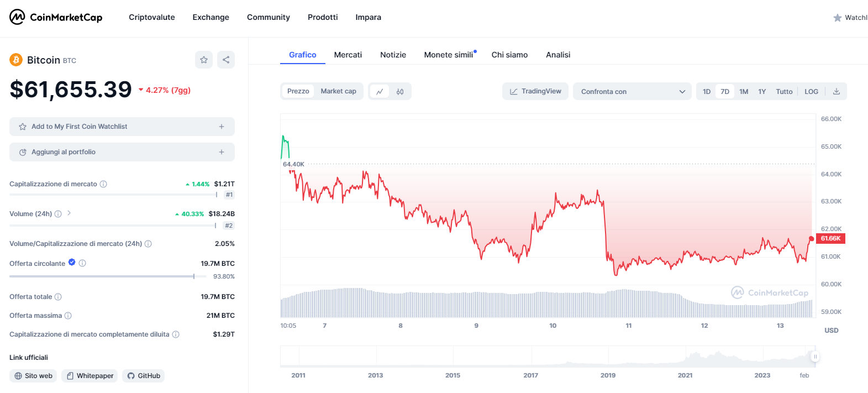Switch to the Mercati tab
The width and height of the screenshot is (868, 393).
click(348, 55)
